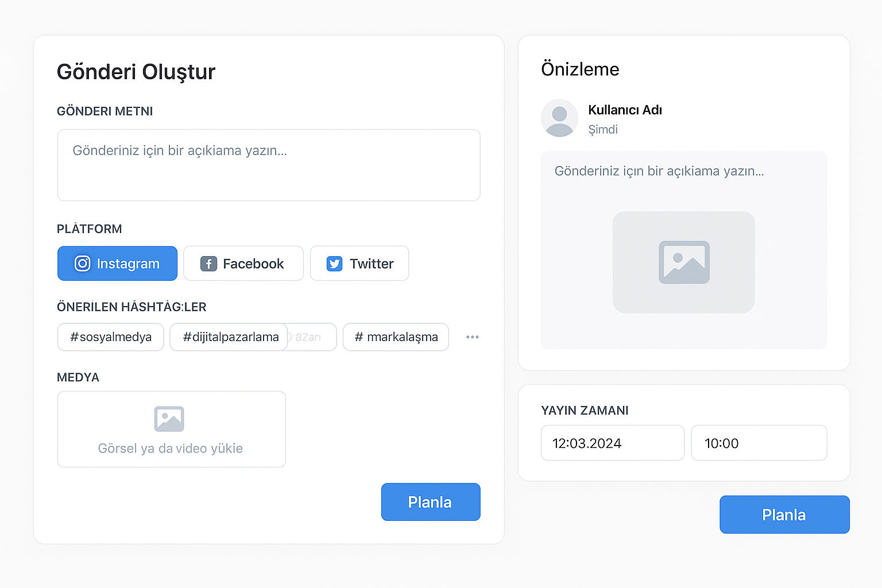The height and width of the screenshot is (588, 882).
Task: Open the 10:00 time picker field
Action: 759,443
